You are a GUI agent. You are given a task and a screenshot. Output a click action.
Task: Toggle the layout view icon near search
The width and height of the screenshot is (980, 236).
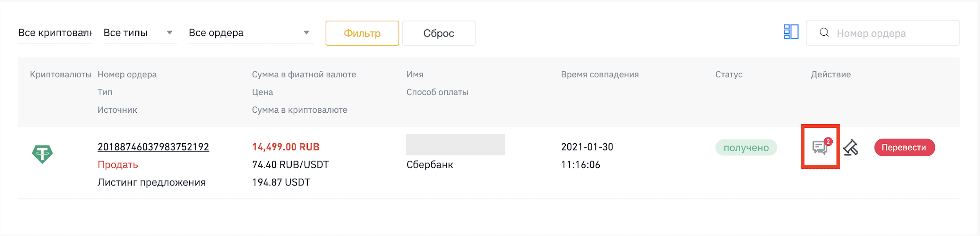click(791, 32)
